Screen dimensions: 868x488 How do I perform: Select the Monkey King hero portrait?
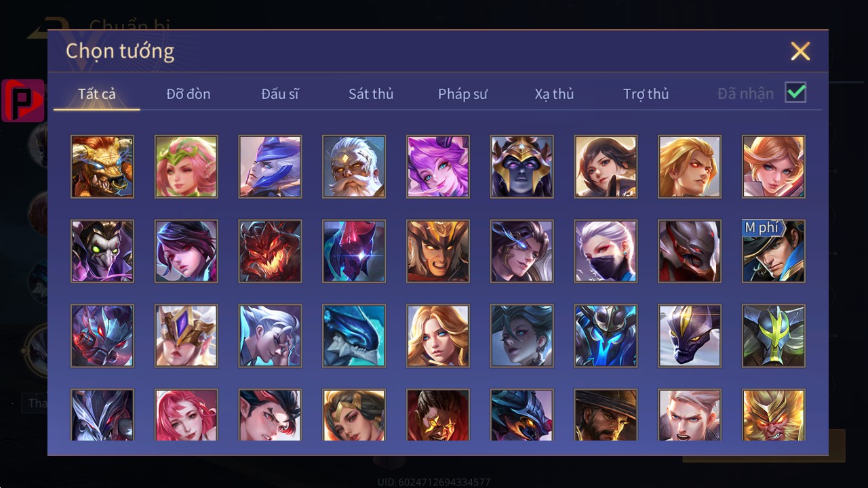coord(774,415)
